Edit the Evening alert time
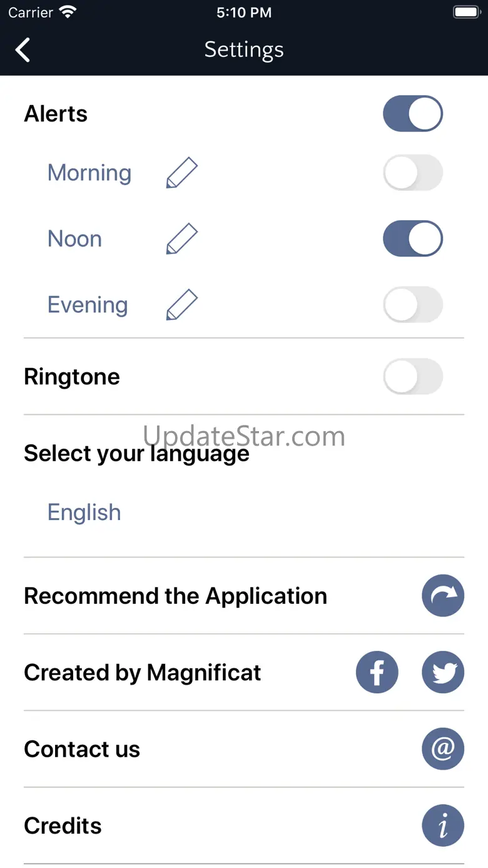This screenshot has width=488, height=868. [182, 305]
